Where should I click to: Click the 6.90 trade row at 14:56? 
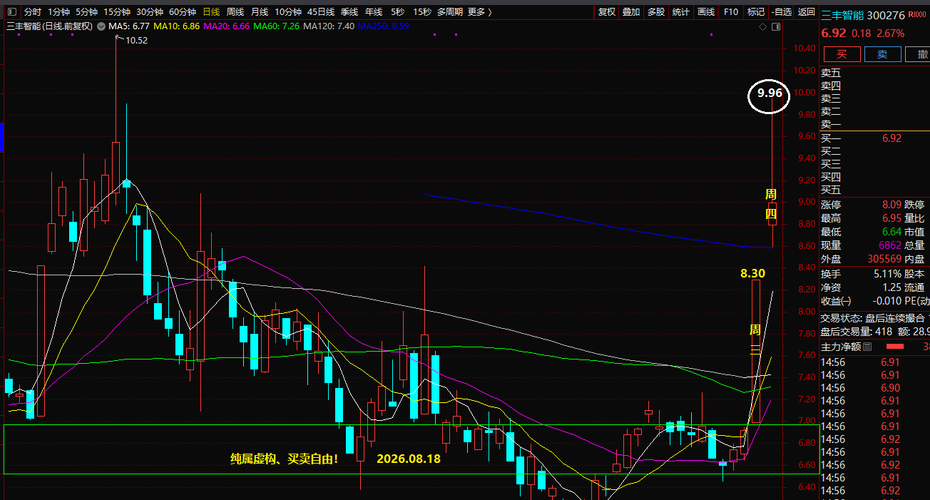875,388
